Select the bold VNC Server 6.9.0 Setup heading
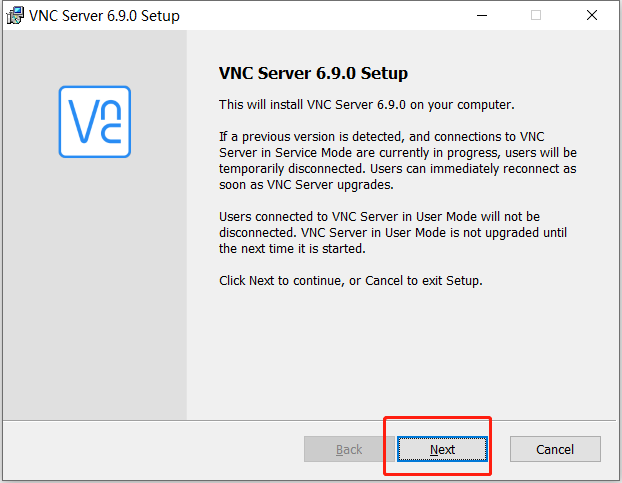The image size is (622, 483). (313, 74)
